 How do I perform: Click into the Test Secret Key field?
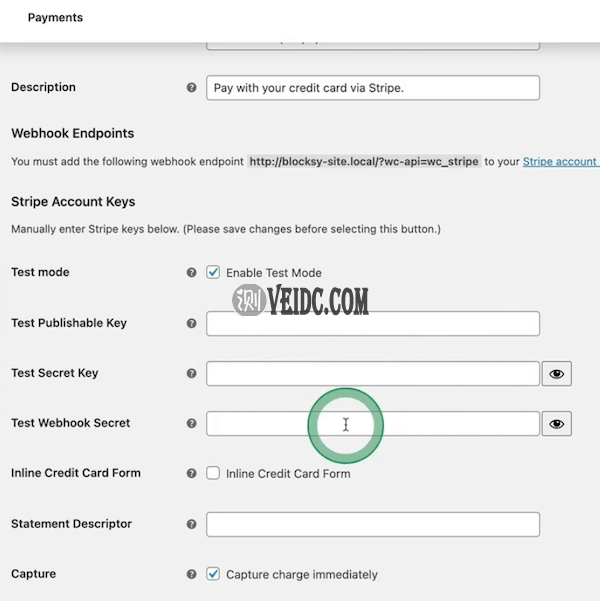(x=372, y=373)
